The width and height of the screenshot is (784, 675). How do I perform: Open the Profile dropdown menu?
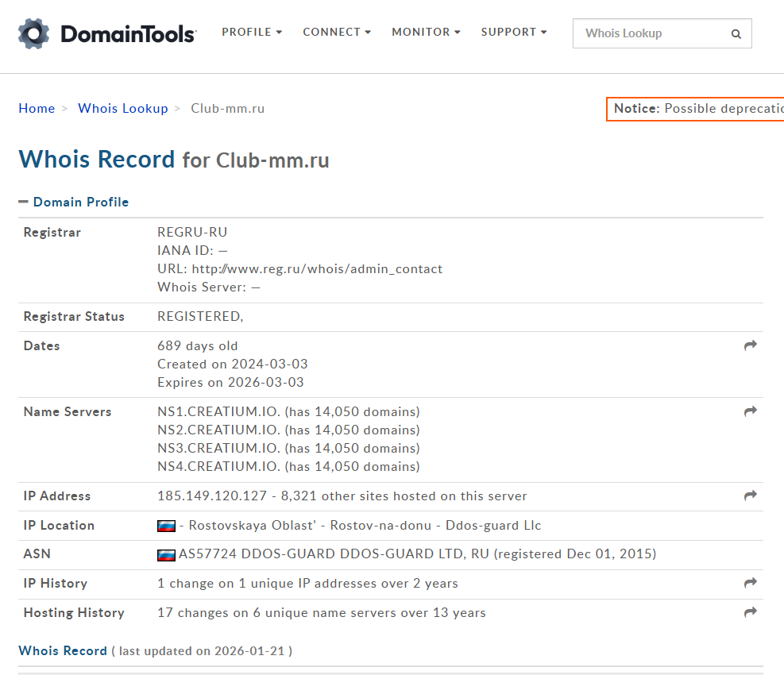(x=252, y=33)
